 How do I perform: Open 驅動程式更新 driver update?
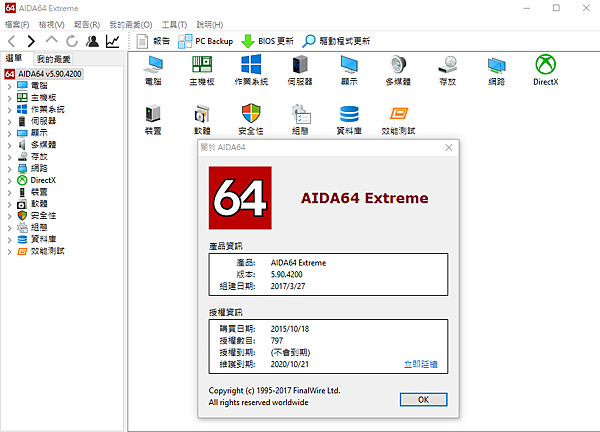coord(336,41)
